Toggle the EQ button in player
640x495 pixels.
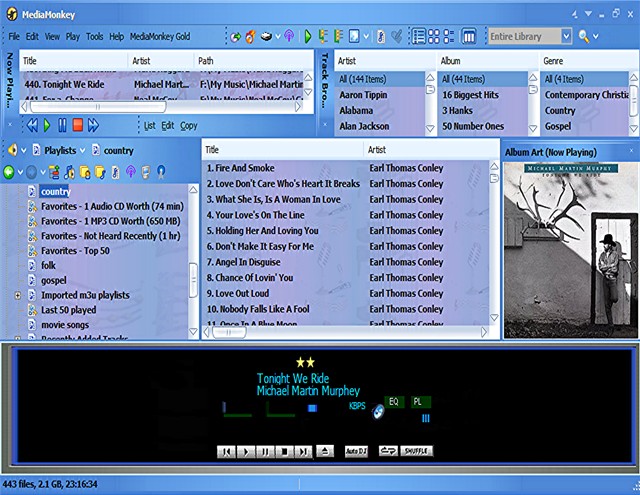[394, 402]
